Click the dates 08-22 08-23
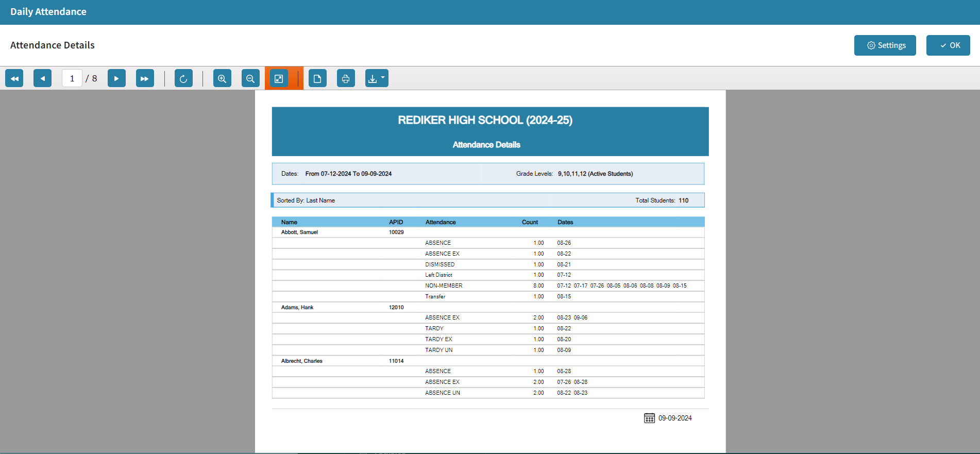Viewport: 980px width, 454px height. tap(572, 393)
